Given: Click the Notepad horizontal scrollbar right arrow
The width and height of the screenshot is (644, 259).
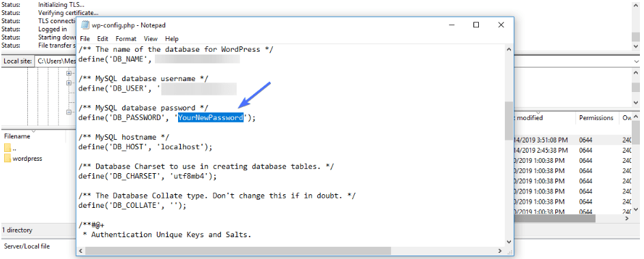Looking at the screenshot, I should coord(500,250).
